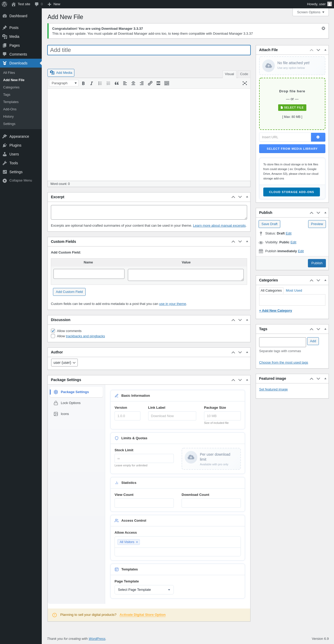The image size is (334, 644).
Task: Insert a blockquote in the editor
Action: click(x=117, y=83)
